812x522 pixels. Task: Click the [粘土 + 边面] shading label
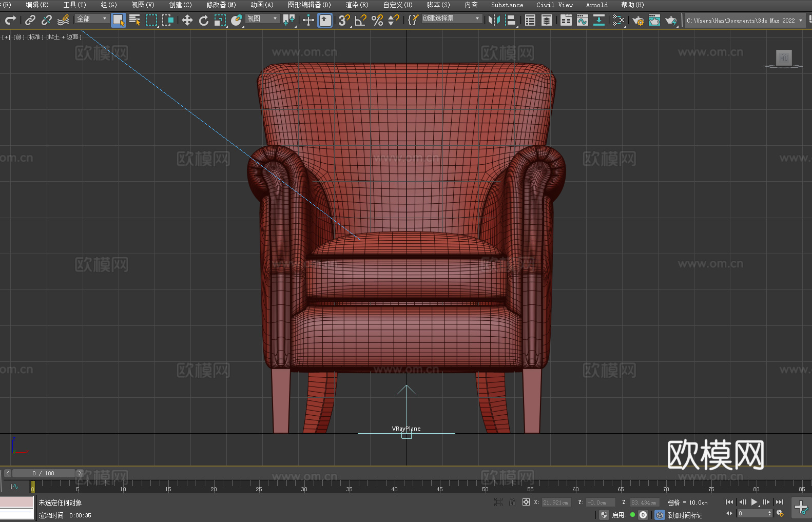64,37
